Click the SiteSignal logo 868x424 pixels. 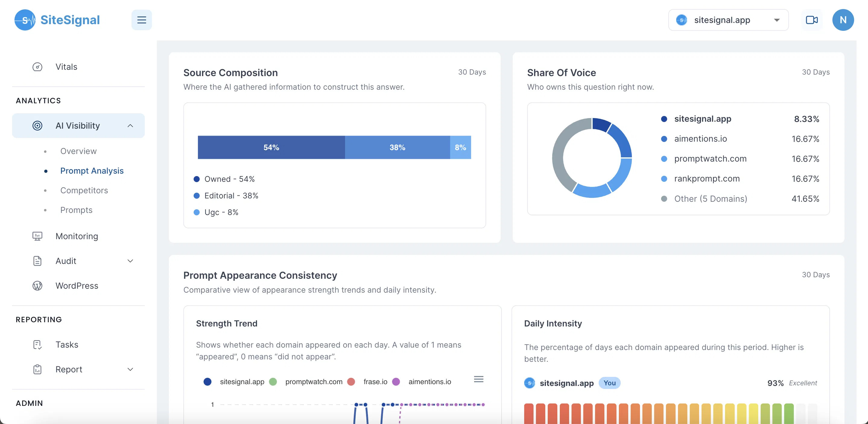57,20
